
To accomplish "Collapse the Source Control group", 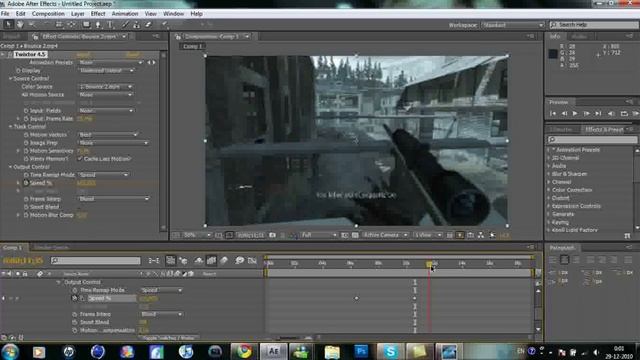I will pyautogui.click(x=11, y=78).
